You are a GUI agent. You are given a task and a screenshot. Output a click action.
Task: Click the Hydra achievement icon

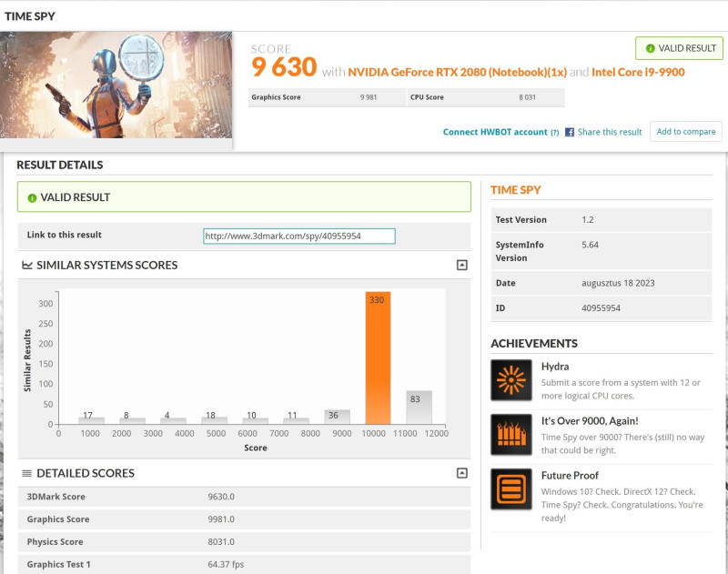point(511,380)
